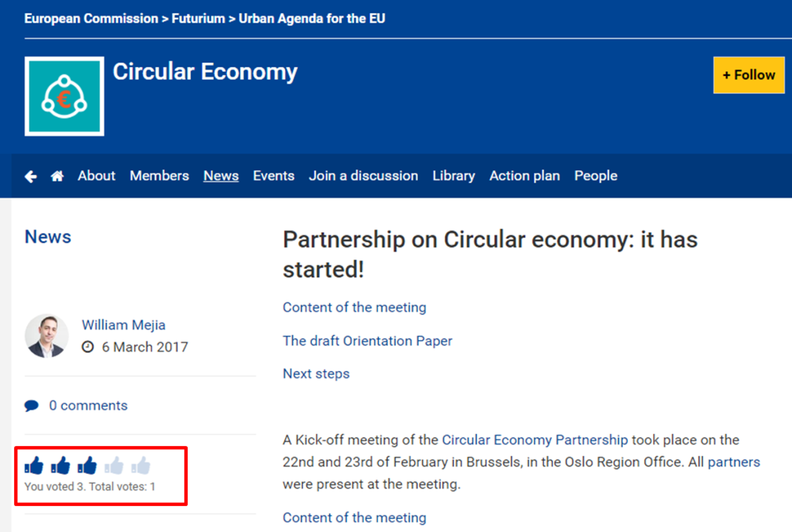Click the Futurium breadcrumb link
The image size is (792, 532).
click(x=198, y=19)
